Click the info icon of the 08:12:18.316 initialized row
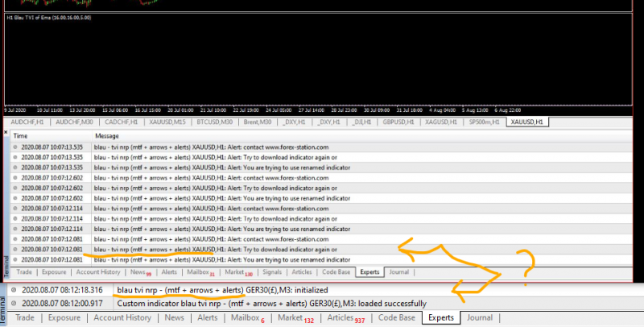Screen dimensions: 644x327 tap(14, 290)
